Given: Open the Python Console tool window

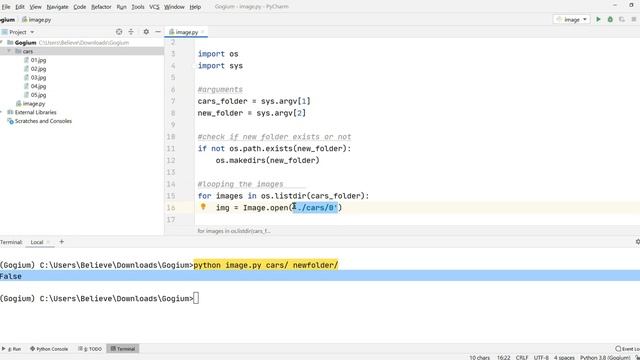Looking at the screenshot, I should [49, 349].
